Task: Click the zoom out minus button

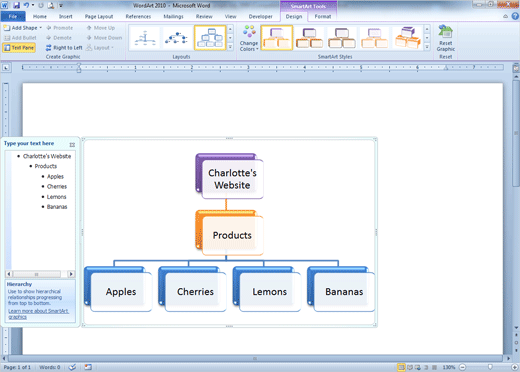Action: point(462,367)
